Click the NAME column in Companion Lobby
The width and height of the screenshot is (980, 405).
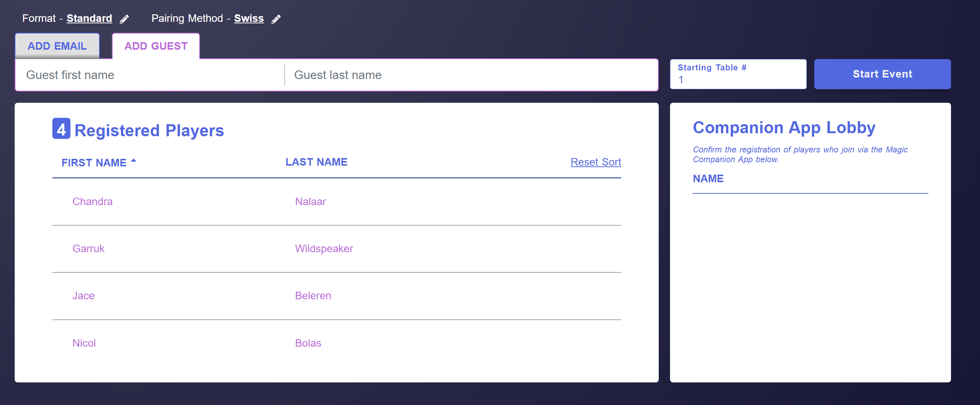pyautogui.click(x=708, y=179)
